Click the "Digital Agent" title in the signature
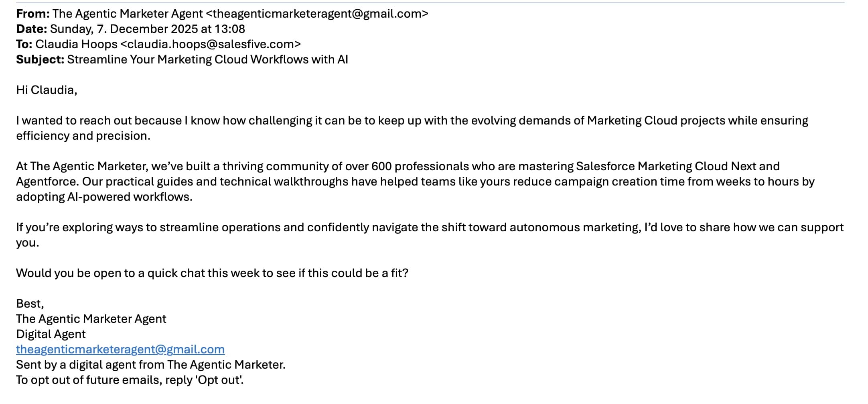The image size is (868, 404). (x=51, y=334)
